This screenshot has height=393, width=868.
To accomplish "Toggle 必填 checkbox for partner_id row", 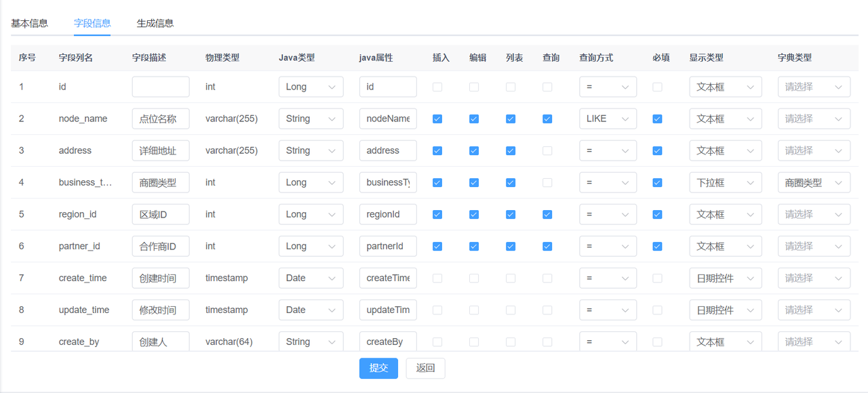I will 657,246.
